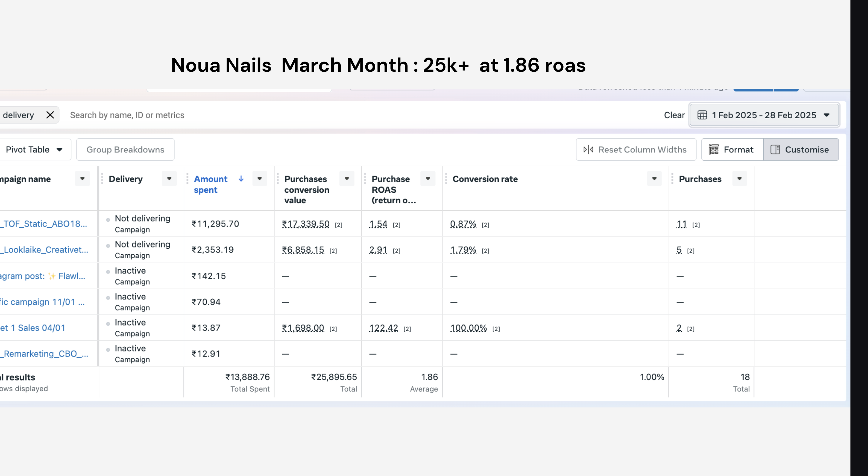Click the Conversion rate column drag handle
Image resolution: width=868 pixels, height=476 pixels.
[446, 179]
